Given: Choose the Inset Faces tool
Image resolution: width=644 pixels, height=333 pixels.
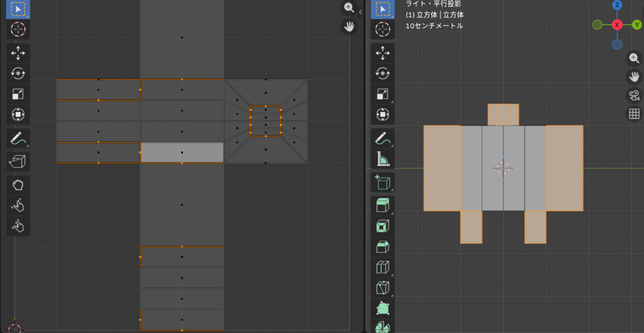Looking at the screenshot, I should (382, 226).
